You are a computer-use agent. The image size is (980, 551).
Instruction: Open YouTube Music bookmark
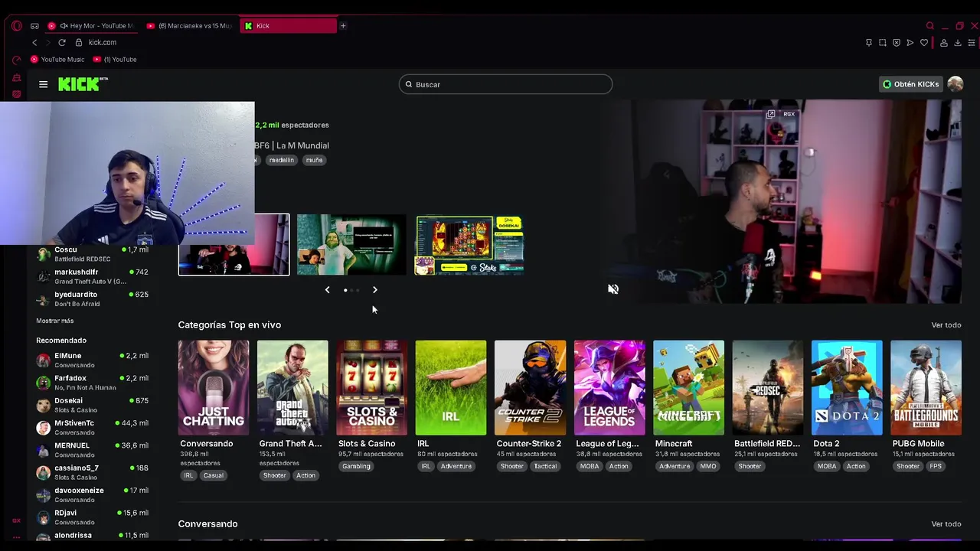coord(57,60)
